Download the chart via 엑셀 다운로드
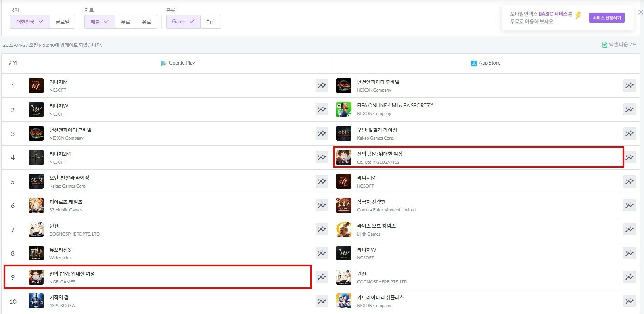This screenshot has width=644, height=314. tap(619, 44)
